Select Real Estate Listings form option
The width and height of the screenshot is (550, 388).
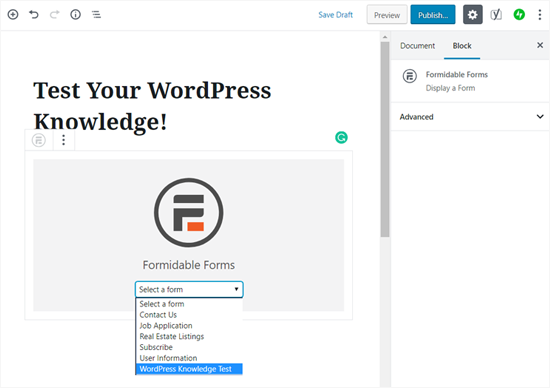click(189, 336)
